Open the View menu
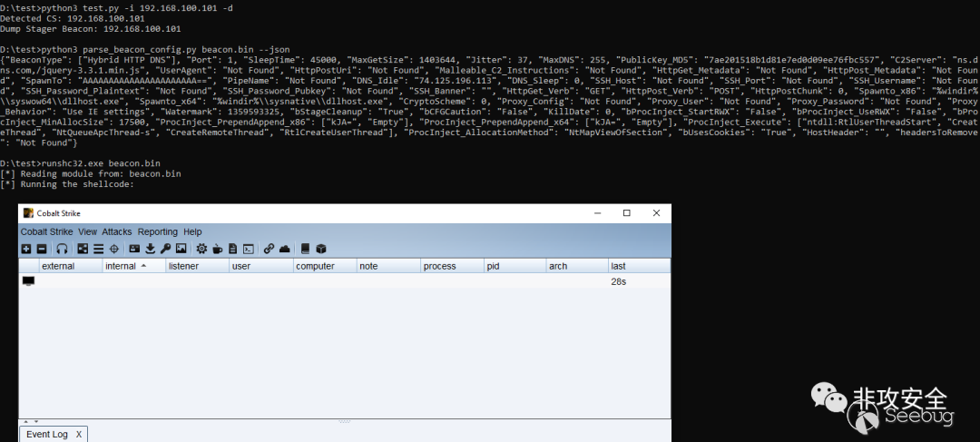The height and width of the screenshot is (442, 980). (x=87, y=232)
